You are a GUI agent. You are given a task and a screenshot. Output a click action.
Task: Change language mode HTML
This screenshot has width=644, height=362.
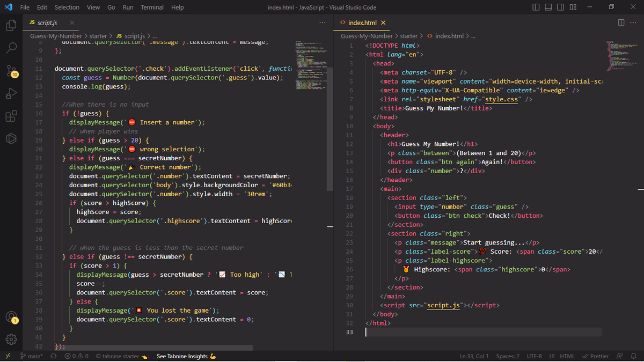(x=567, y=356)
